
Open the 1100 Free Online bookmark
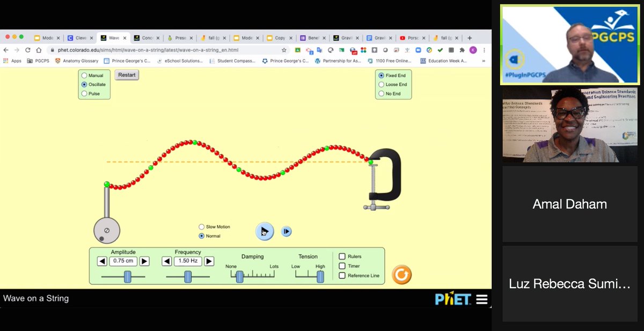[x=391, y=61]
